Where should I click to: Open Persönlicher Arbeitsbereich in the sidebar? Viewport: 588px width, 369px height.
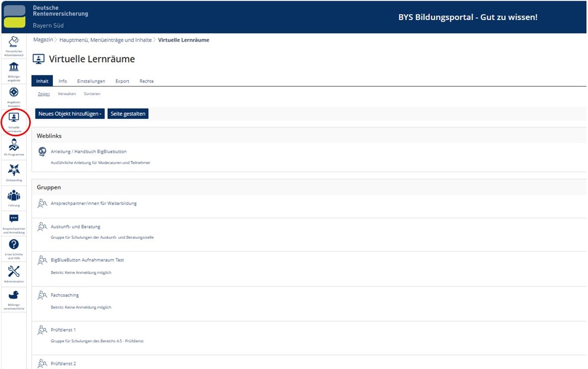(x=14, y=42)
